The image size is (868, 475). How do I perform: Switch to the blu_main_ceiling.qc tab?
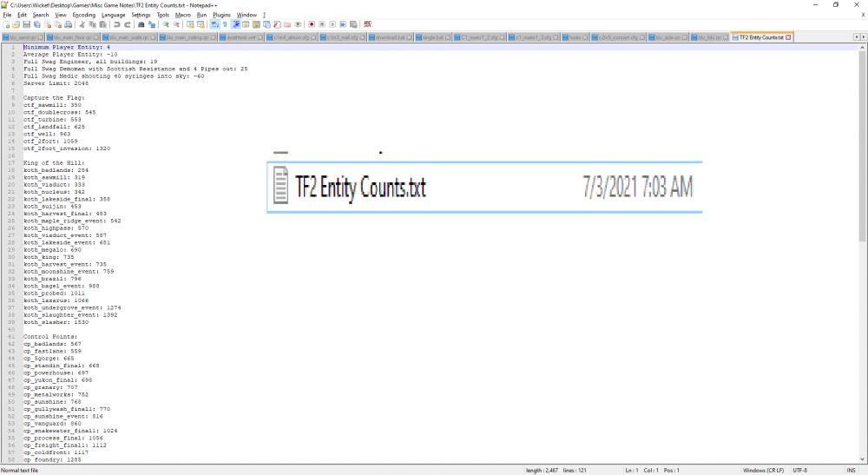[x=188, y=37]
